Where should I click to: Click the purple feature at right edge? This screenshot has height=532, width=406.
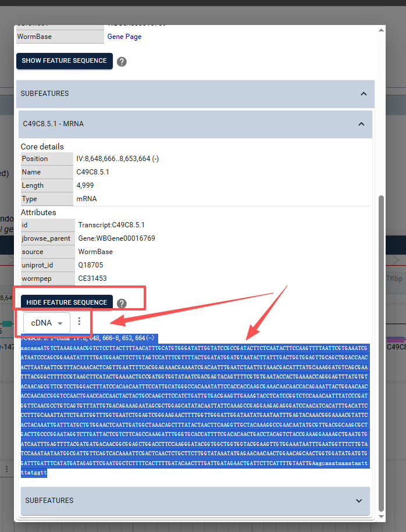click(x=396, y=340)
